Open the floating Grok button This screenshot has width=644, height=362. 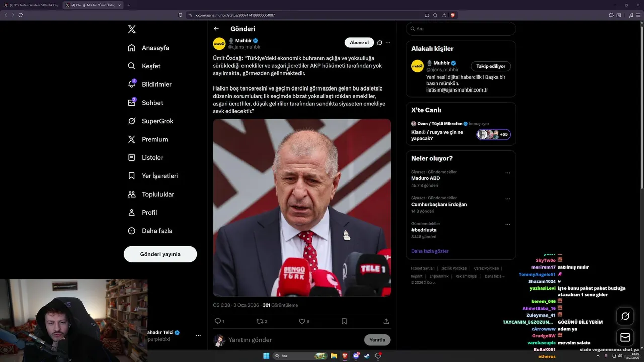625,316
